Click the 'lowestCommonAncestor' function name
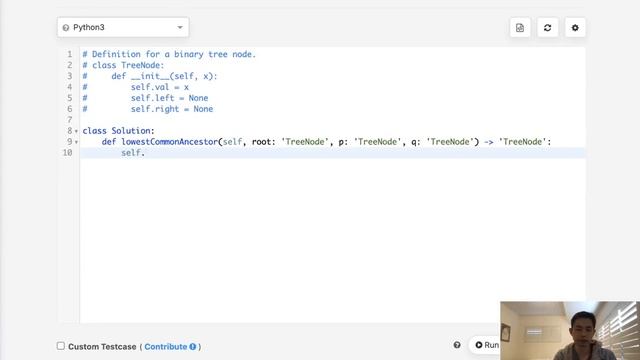Image resolution: width=640 pixels, height=360 pixels. [x=169, y=142]
